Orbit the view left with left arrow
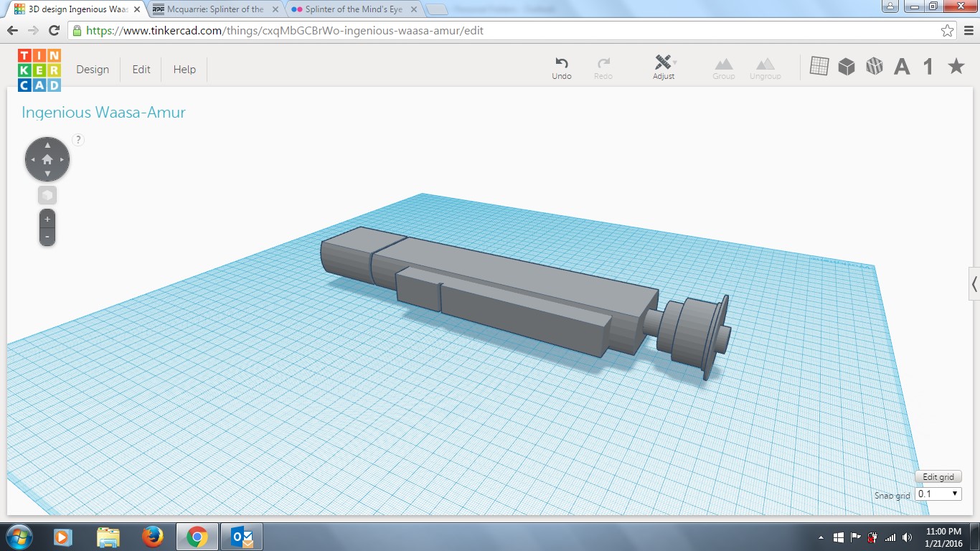 pos(33,159)
